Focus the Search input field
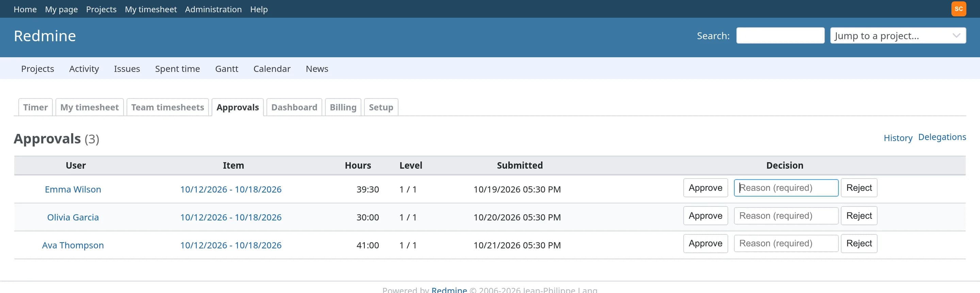Viewport: 980px width, 293px height. 780,35
